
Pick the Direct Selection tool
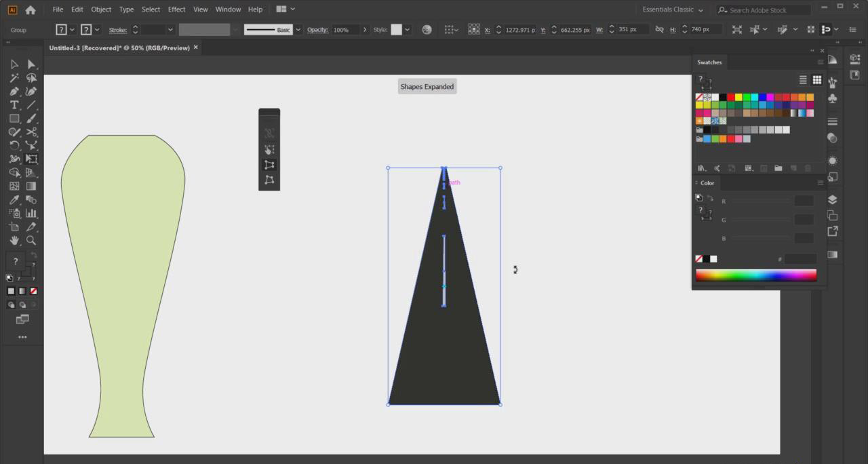tap(31, 64)
